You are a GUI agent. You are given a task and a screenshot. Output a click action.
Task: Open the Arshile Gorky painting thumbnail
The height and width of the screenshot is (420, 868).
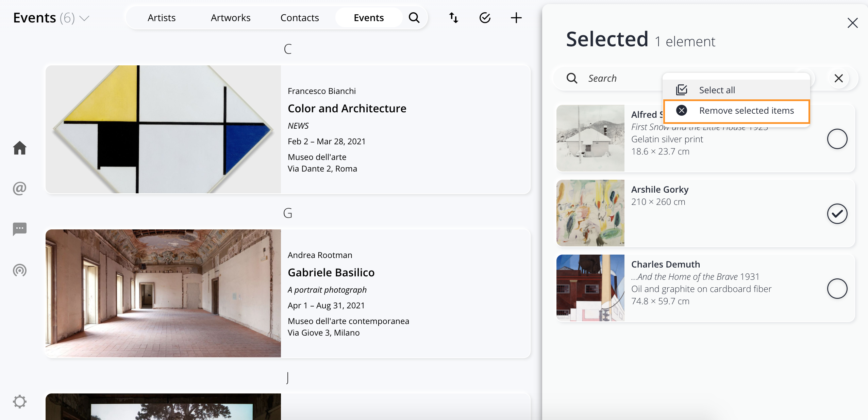pos(590,213)
